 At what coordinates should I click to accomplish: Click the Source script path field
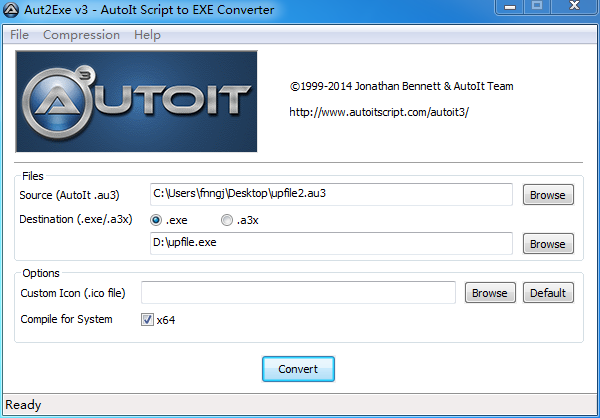point(330,194)
